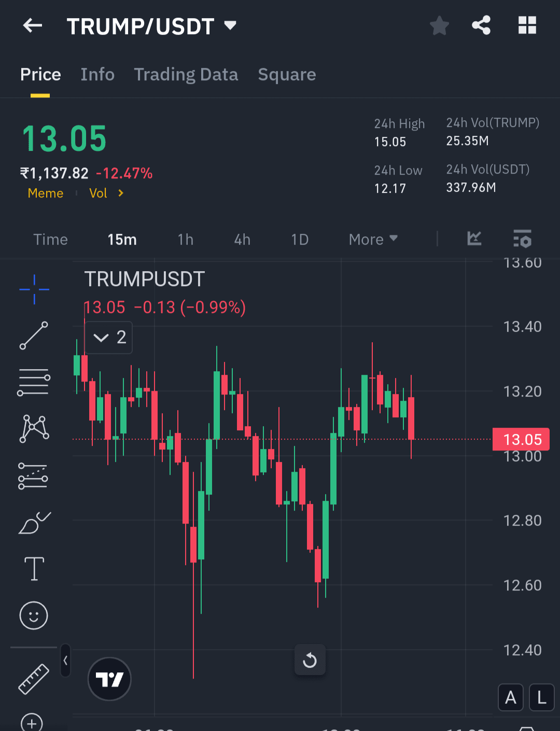The width and height of the screenshot is (560, 731).
Task: Select the prediction and measurement tool
Action: coord(33,475)
